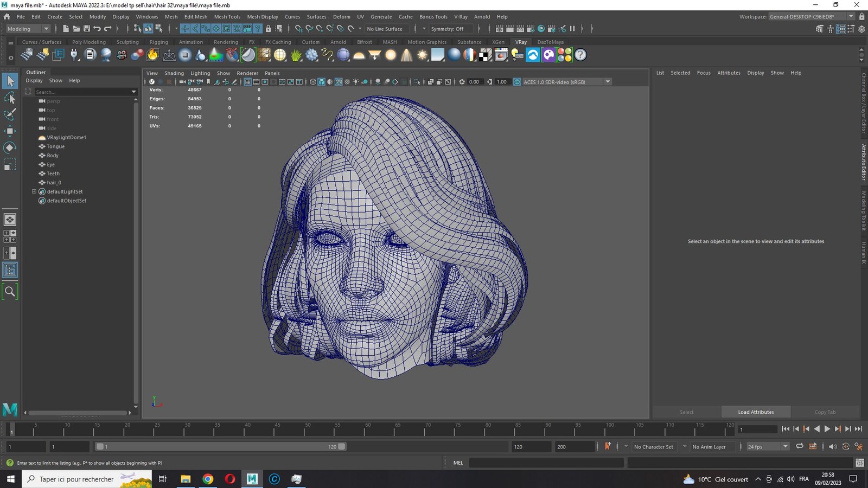
Task: Select hair_0 in the Outliner
Action: [x=54, y=182]
